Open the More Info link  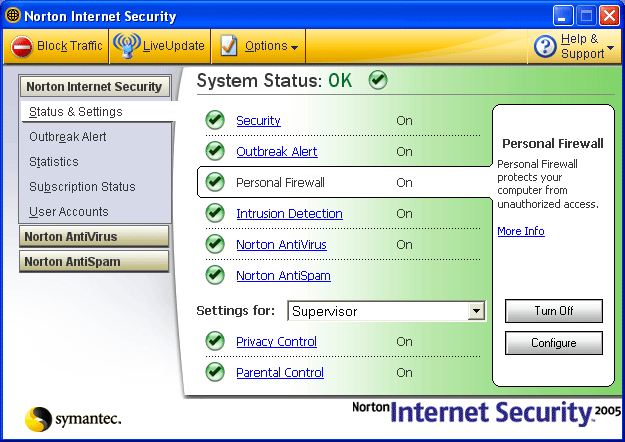(521, 231)
